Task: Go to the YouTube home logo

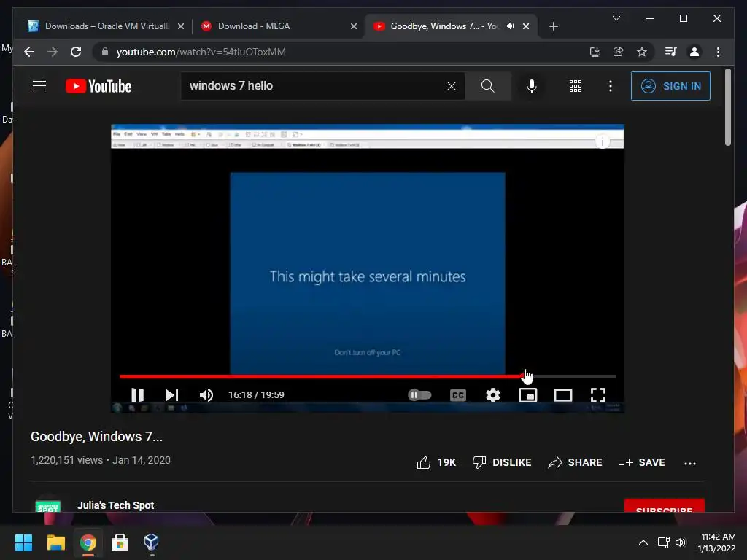Action: [98, 86]
